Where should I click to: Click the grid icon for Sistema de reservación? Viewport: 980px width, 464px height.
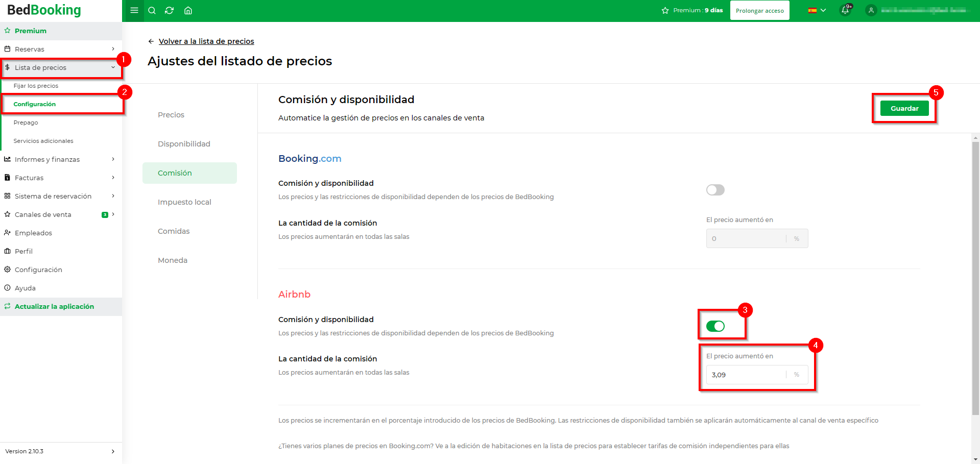click(7, 196)
